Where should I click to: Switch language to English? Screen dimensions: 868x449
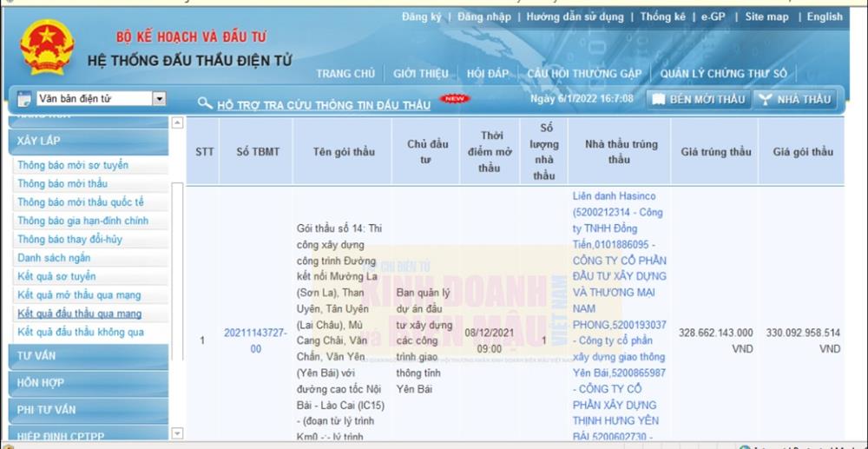(x=824, y=17)
